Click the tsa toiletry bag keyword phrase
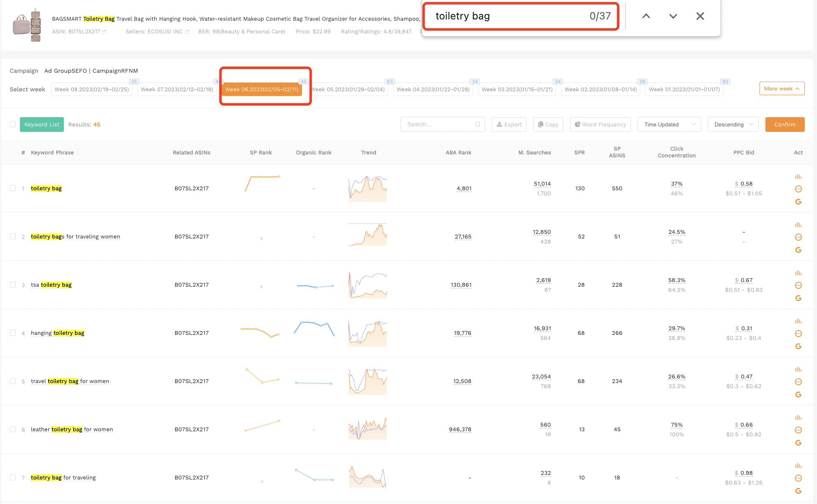This screenshot has height=504, width=817. pyautogui.click(x=51, y=285)
